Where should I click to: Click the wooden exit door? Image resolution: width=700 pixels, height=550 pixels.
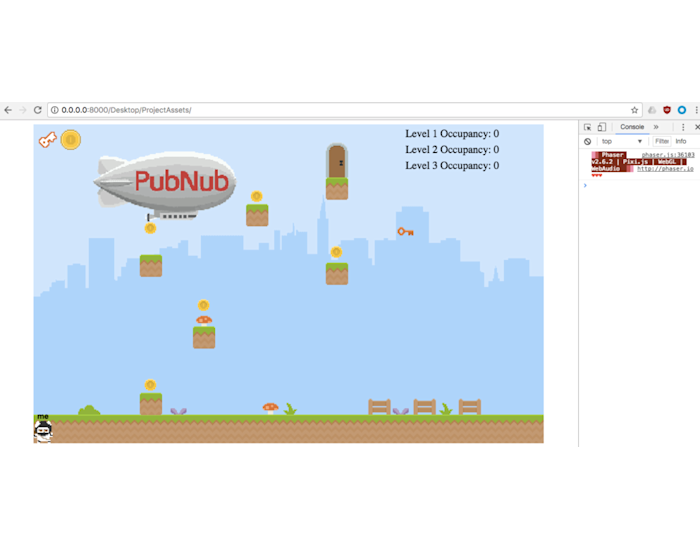click(x=337, y=161)
